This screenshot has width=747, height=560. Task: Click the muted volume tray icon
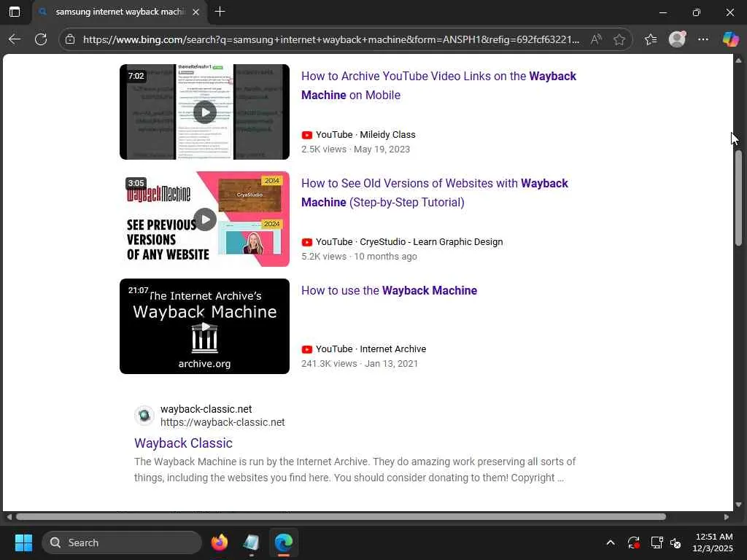coord(676,542)
